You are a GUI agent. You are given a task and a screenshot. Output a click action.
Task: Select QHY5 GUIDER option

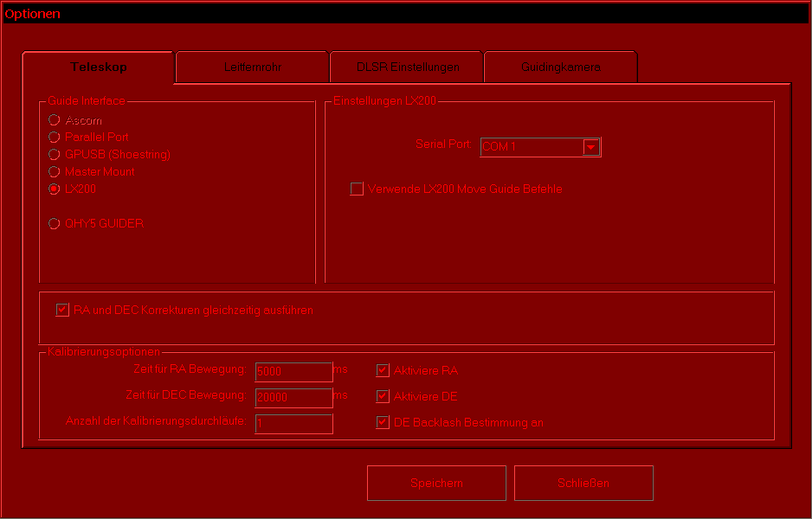coord(55,223)
